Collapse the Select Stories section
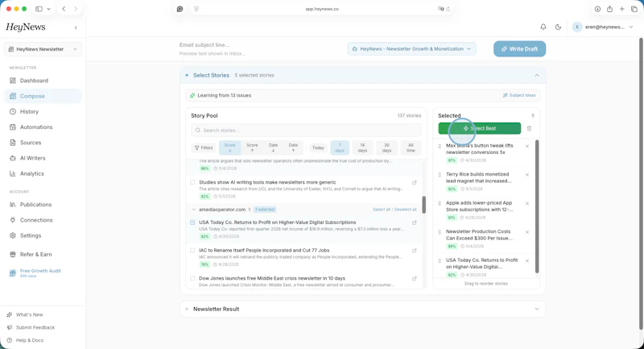644x349 pixels. (537, 75)
